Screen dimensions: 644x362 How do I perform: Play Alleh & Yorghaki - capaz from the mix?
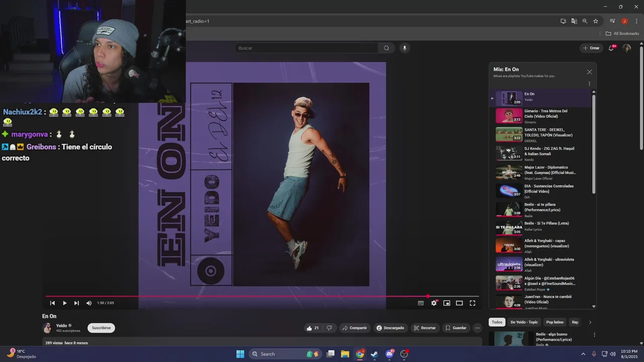[540, 246]
